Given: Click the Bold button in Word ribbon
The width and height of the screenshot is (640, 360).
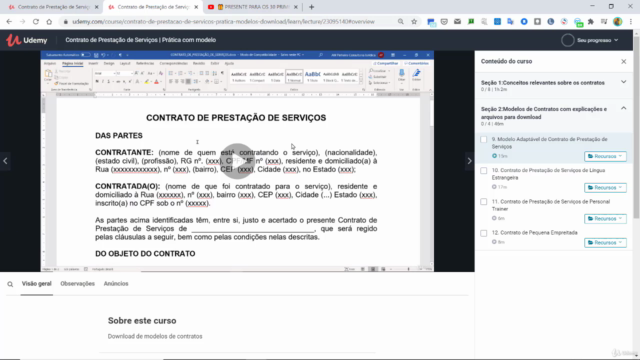Looking at the screenshot, I should point(97,82).
